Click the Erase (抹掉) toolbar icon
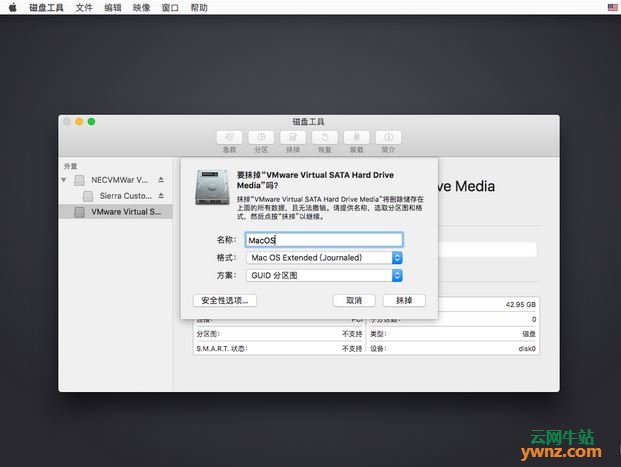The width and height of the screenshot is (621, 467). 292,137
